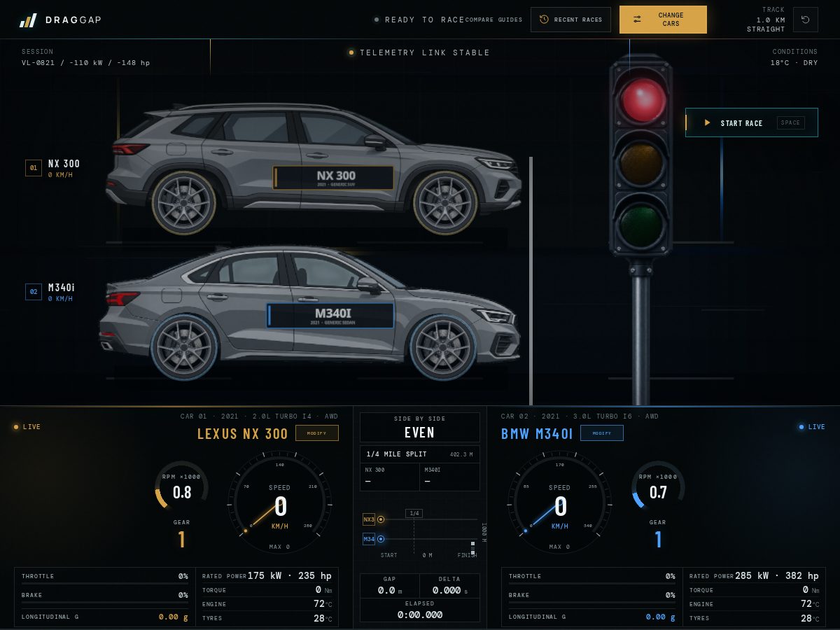Click the reset track icon button
Image resolution: width=840 pixels, height=630 pixels.
pos(805,20)
